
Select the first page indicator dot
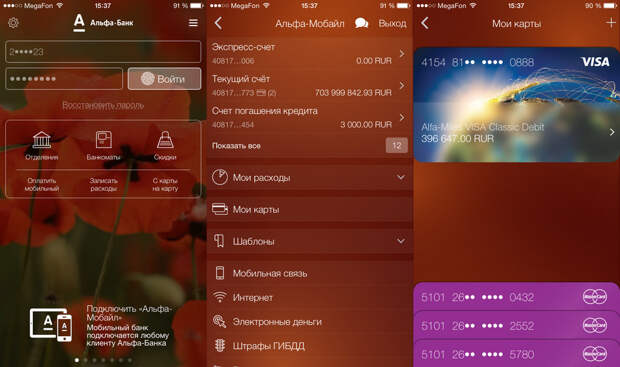77,360
